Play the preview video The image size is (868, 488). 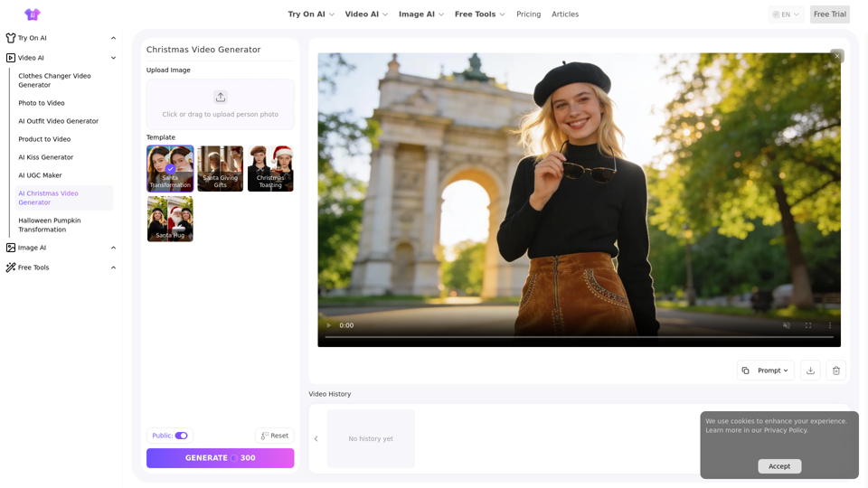329,325
